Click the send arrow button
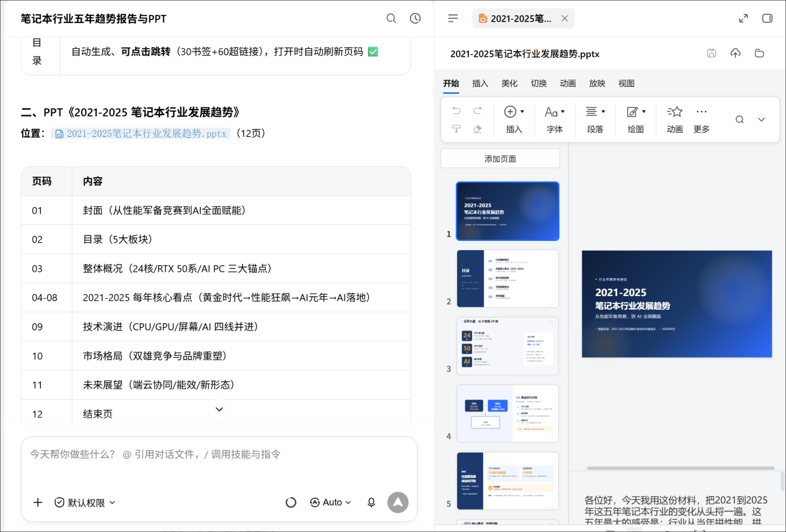 tap(398, 502)
